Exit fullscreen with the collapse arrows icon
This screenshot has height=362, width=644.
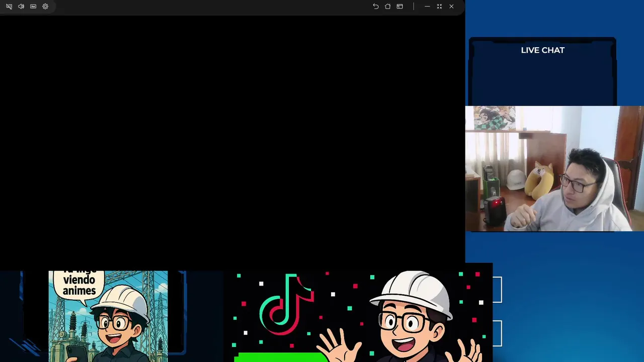pyautogui.click(x=439, y=7)
